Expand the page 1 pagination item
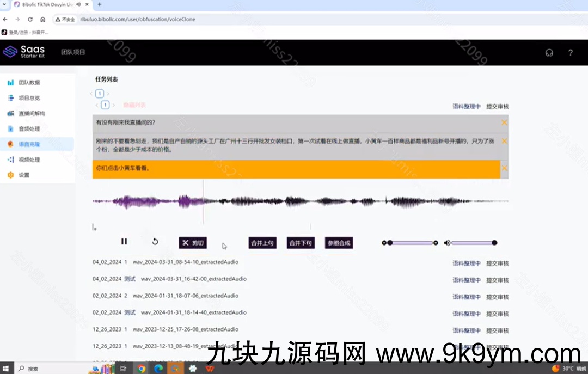The height and width of the screenshot is (374, 588). (x=99, y=93)
